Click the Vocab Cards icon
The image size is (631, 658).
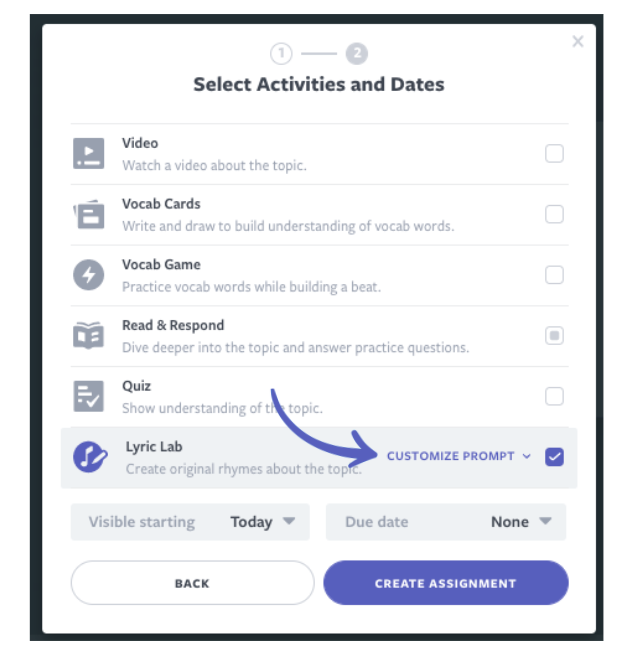tap(89, 214)
